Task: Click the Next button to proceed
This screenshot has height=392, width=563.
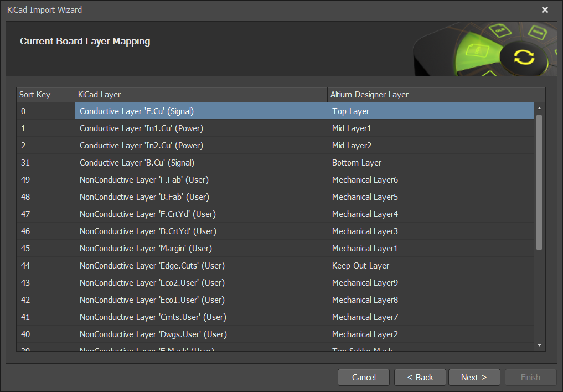Action: pos(474,377)
